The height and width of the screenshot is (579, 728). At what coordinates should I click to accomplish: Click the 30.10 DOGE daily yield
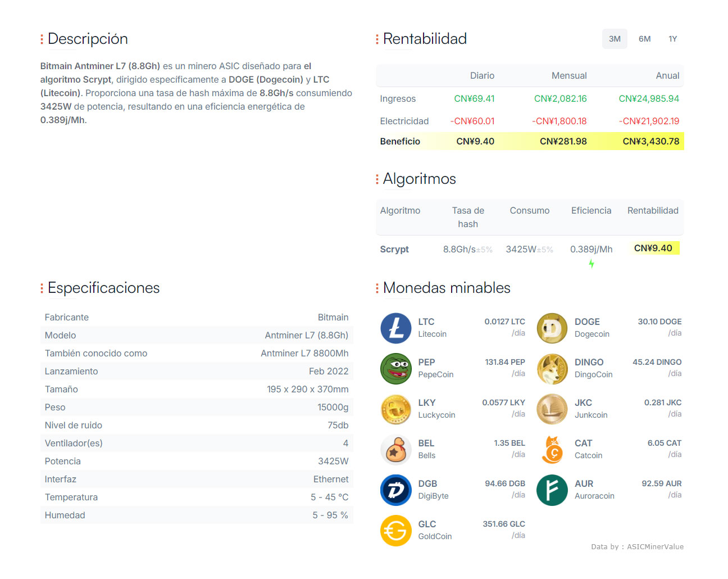click(x=659, y=322)
